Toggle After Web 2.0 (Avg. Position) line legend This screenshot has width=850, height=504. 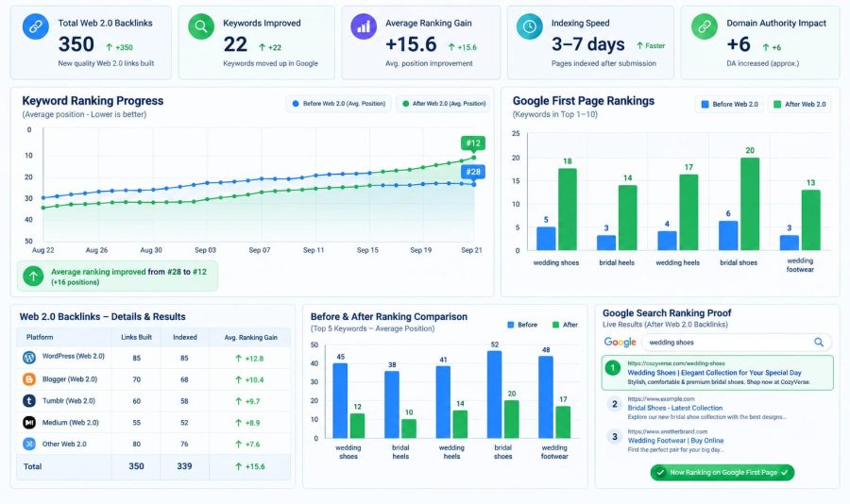tap(444, 104)
